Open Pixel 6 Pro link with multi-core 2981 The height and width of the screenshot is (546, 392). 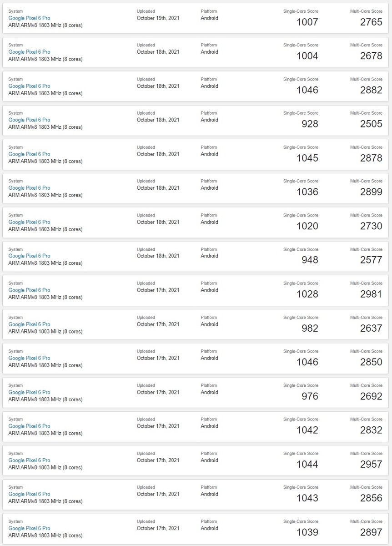point(29,290)
